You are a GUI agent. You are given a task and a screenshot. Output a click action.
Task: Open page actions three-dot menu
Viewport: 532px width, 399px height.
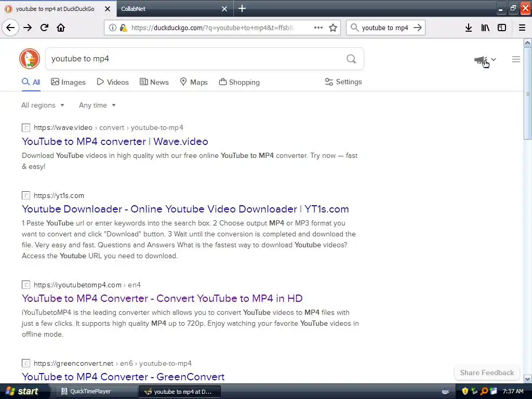(x=318, y=28)
